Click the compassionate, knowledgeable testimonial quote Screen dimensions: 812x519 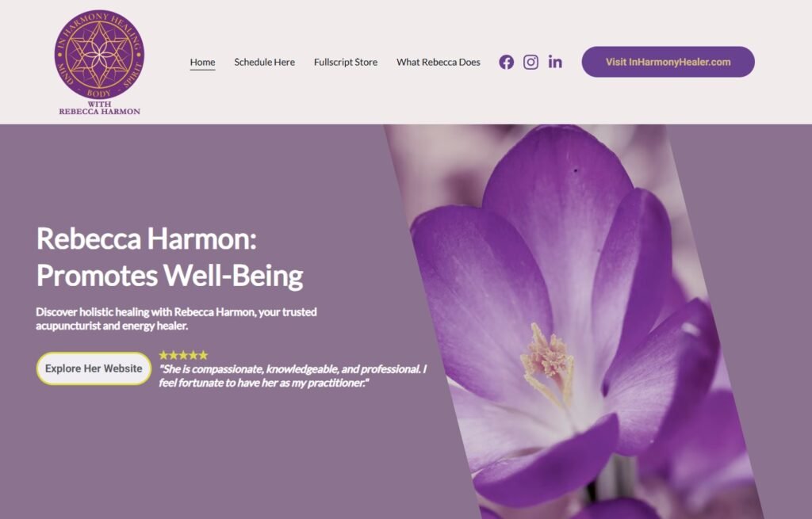[293, 376]
